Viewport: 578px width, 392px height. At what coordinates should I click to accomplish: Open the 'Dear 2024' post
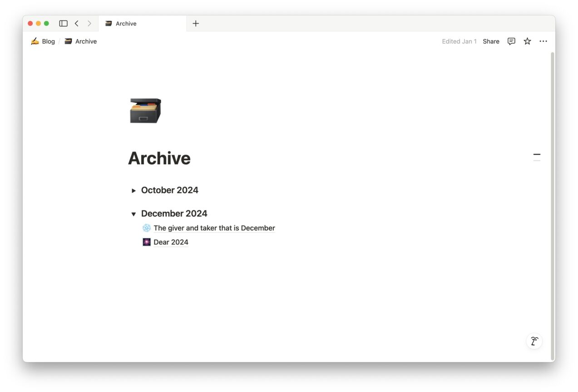coord(171,242)
